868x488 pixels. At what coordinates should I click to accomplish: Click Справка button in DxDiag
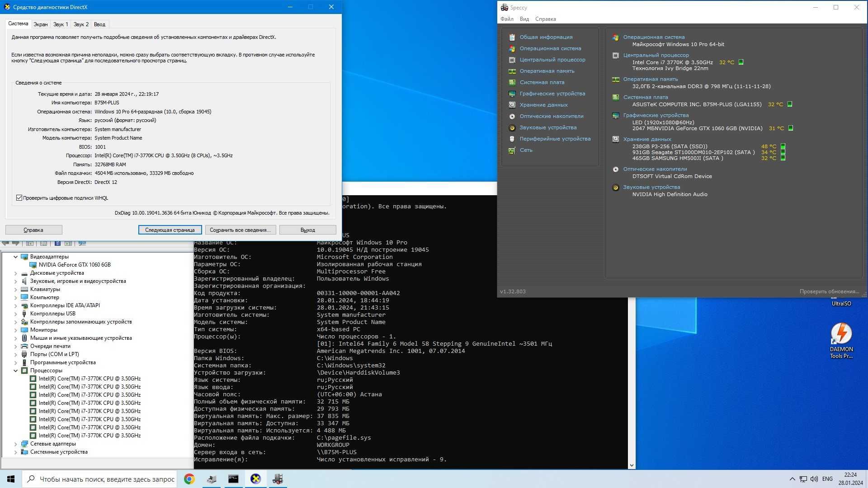(33, 230)
